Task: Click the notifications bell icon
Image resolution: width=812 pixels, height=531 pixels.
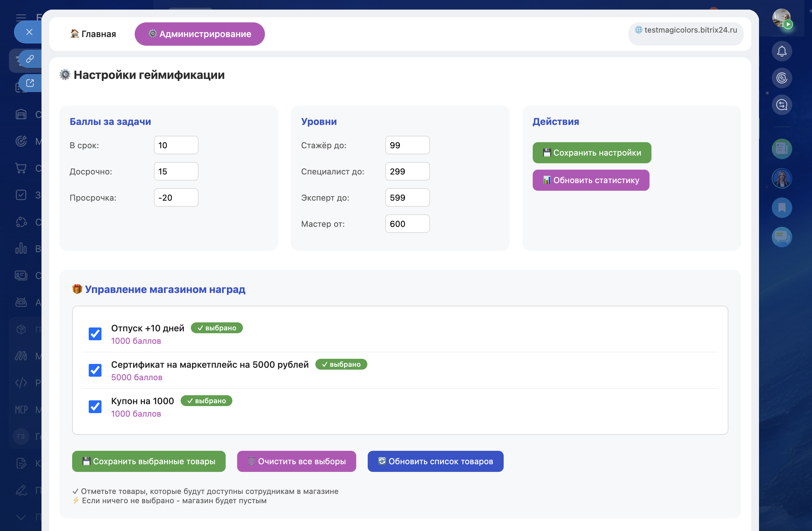Action: [781, 51]
